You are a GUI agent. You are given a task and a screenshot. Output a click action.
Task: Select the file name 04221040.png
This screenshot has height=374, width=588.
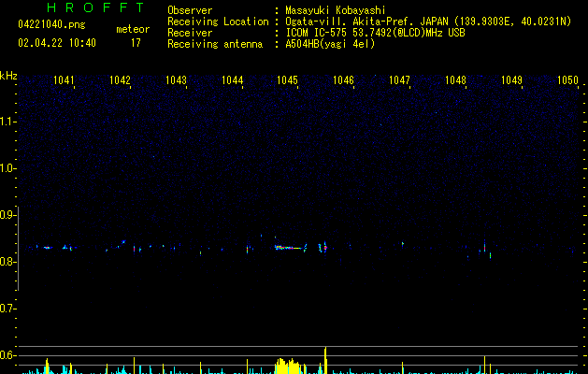tap(51, 24)
